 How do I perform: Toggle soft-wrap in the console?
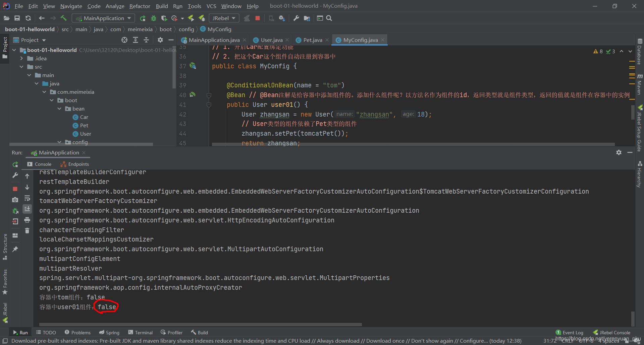[x=27, y=198]
